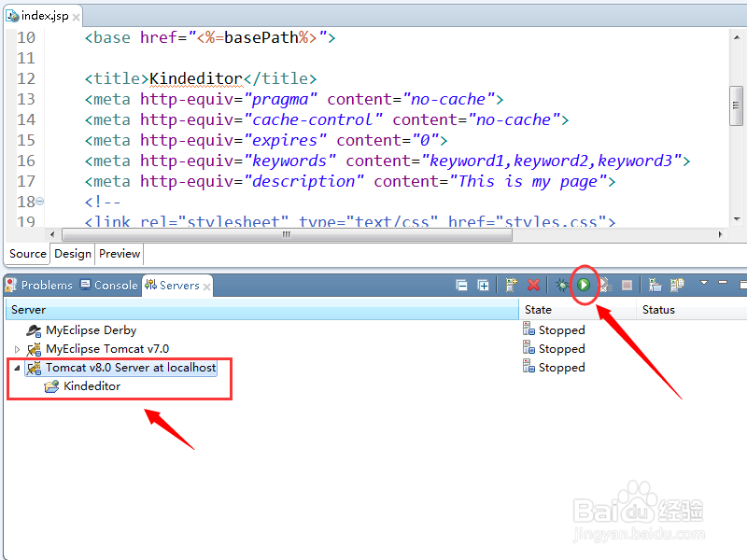Click the "keyword1,keyword2,keyword3" content value
The image size is (747, 560).
552,161
